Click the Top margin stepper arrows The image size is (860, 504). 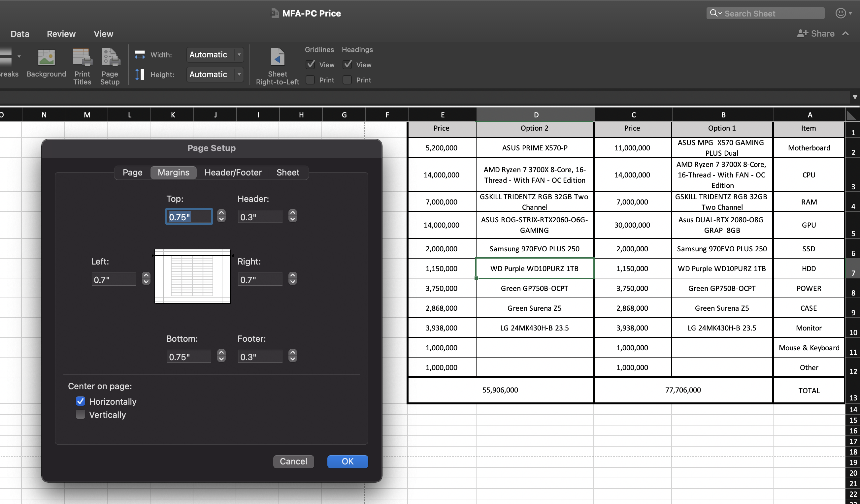tap(221, 216)
